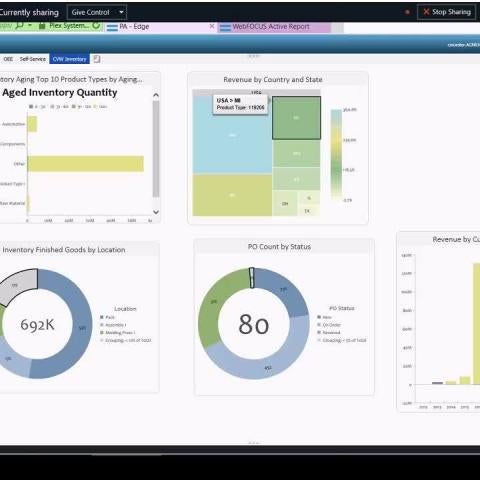Open the dropdown arrow beside the search magnifier
The width and height of the screenshot is (480, 480).
point(30,26)
